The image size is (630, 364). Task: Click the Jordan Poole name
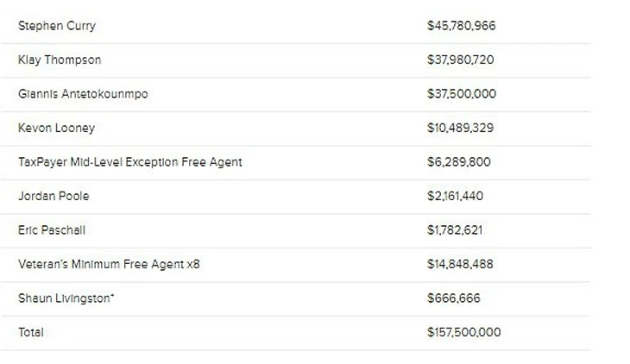[54, 196]
